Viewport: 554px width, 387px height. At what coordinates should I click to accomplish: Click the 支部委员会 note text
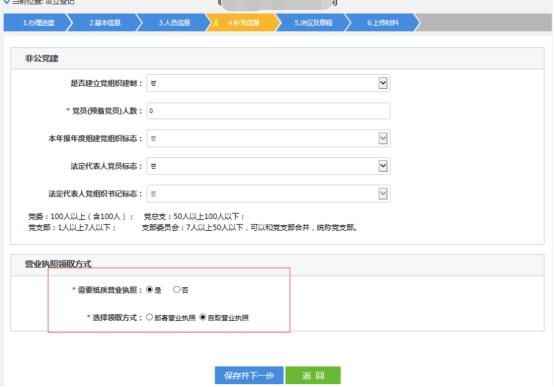point(249,228)
